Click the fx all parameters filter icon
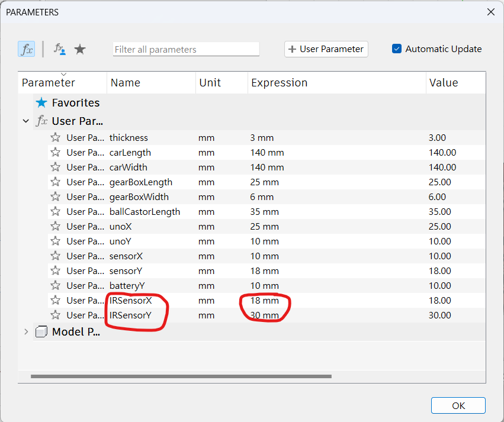The image size is (504, 422). point(27,49)
